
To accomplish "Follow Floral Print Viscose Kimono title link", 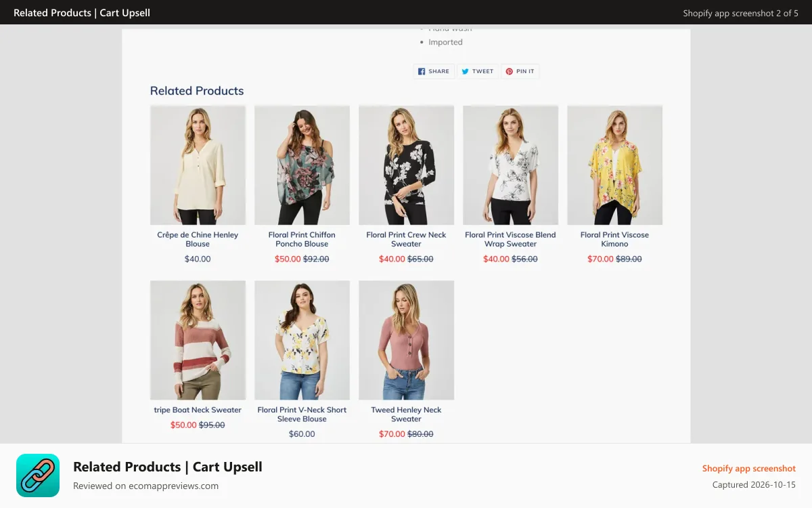I will (x=614, y=239).
